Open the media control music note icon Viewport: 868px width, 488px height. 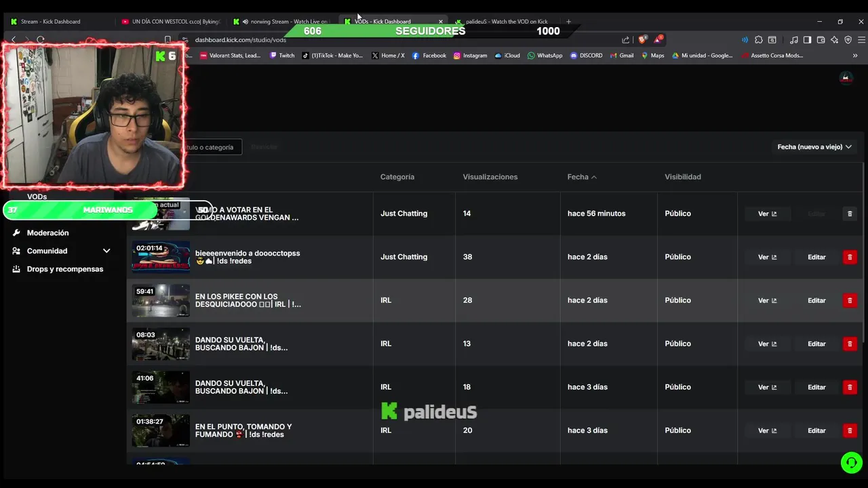[794, 40]
